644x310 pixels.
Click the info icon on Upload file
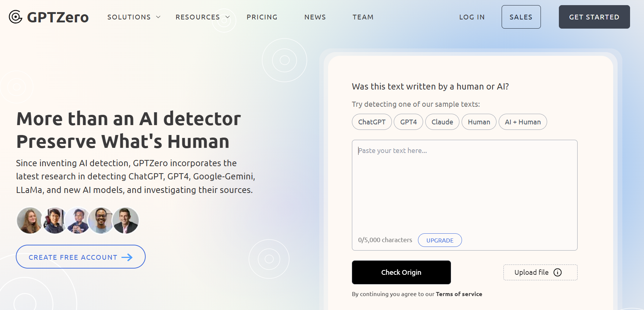pos(557,272)
